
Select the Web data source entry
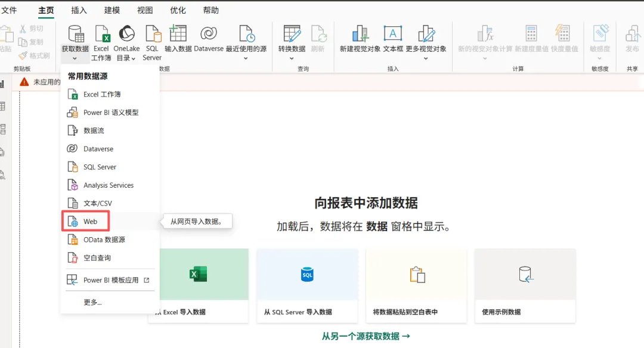110,222
